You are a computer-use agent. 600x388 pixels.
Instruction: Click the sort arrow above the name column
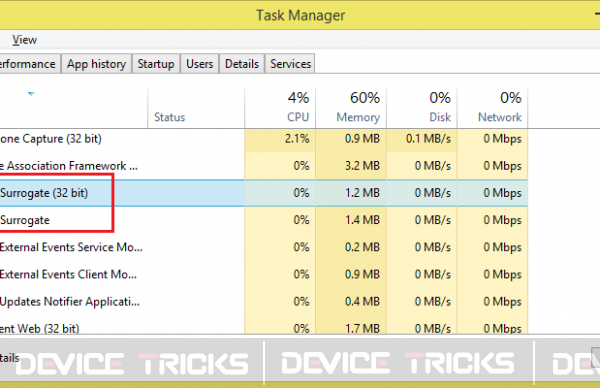click(31, 94)
